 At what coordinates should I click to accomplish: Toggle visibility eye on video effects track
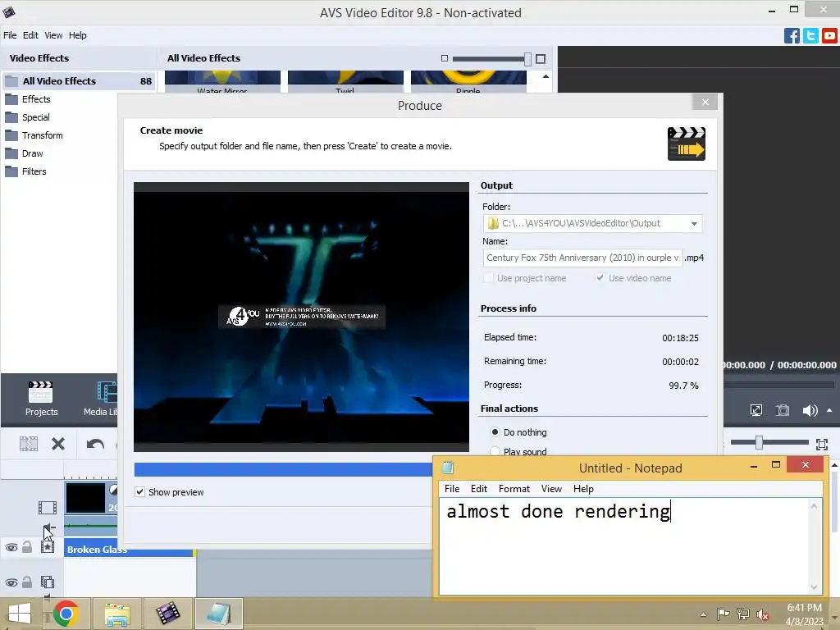pos(11,547)
